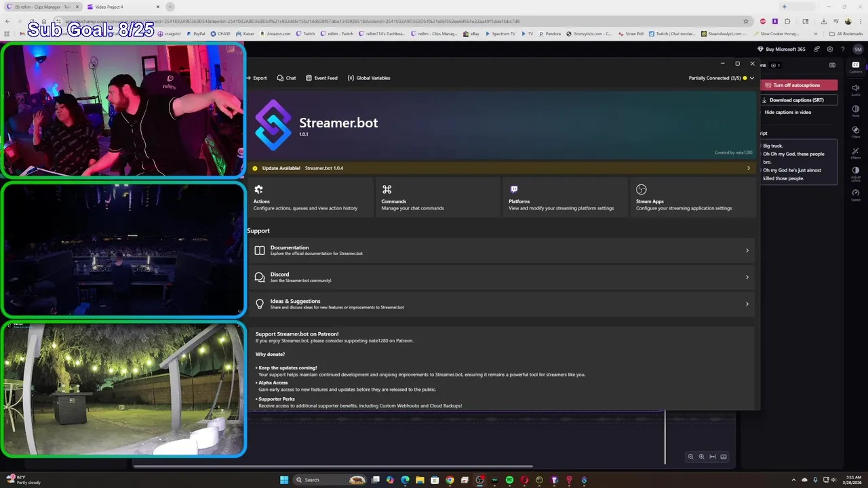Turn off autocaptions
Screen dimensions: 868x488
[799, 85]
